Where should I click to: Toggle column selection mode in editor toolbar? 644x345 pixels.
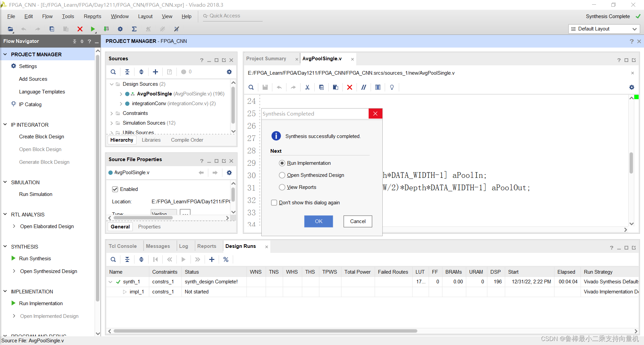coord(378,87)
